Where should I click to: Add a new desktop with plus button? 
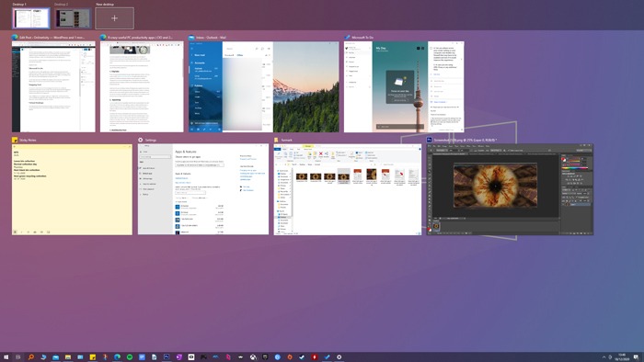[115, 18]
